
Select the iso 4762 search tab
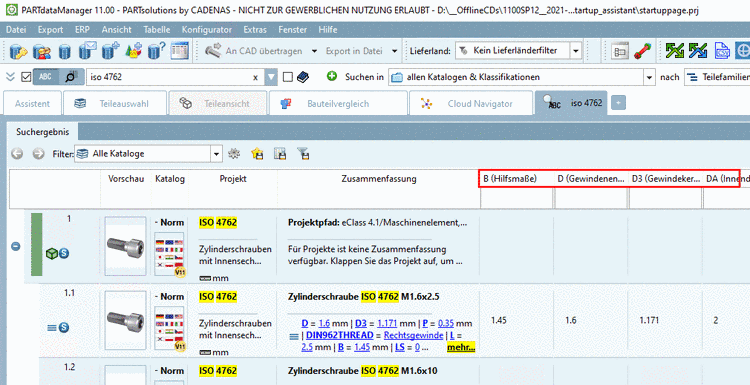coord(571,103)
